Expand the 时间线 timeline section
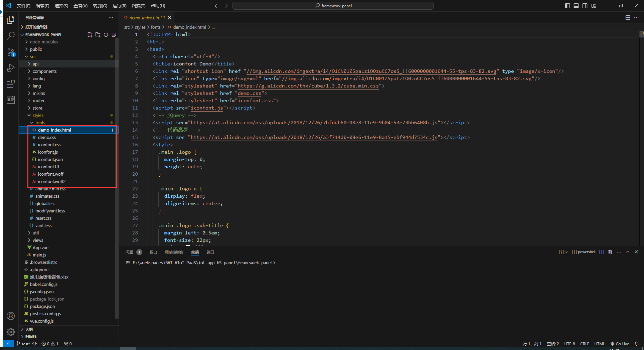The image size is (644, 350). (69, 337)
